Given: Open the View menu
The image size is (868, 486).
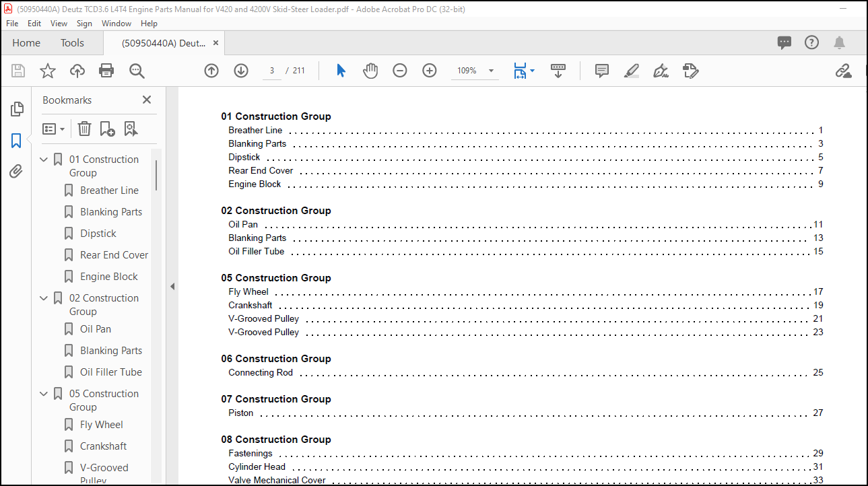Looking at the screenshot, I should point(59,23).
